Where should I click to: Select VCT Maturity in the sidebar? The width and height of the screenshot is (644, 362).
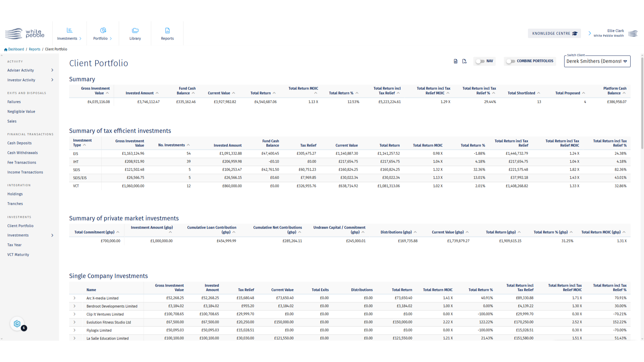tap(18, 255)
